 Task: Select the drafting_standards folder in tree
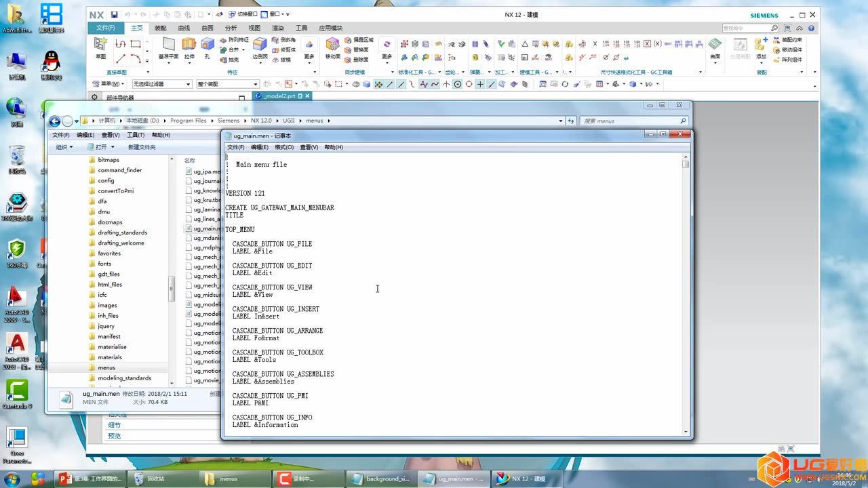pos(122,232)
